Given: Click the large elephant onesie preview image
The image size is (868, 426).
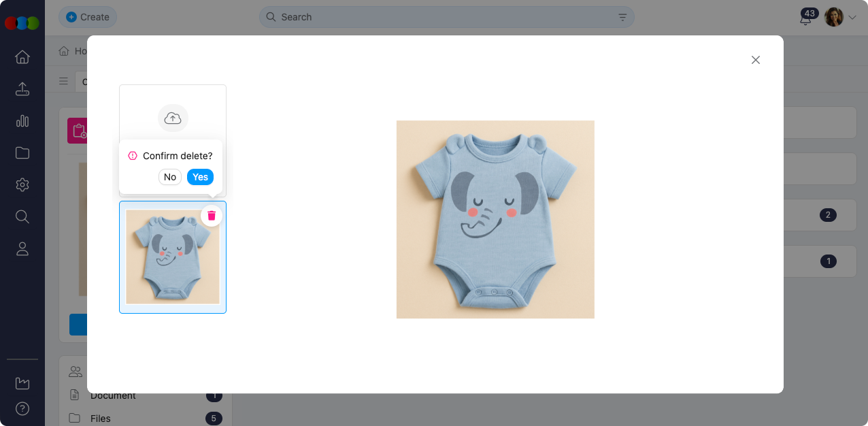Looking at the screenshot, I should [495, 219].
